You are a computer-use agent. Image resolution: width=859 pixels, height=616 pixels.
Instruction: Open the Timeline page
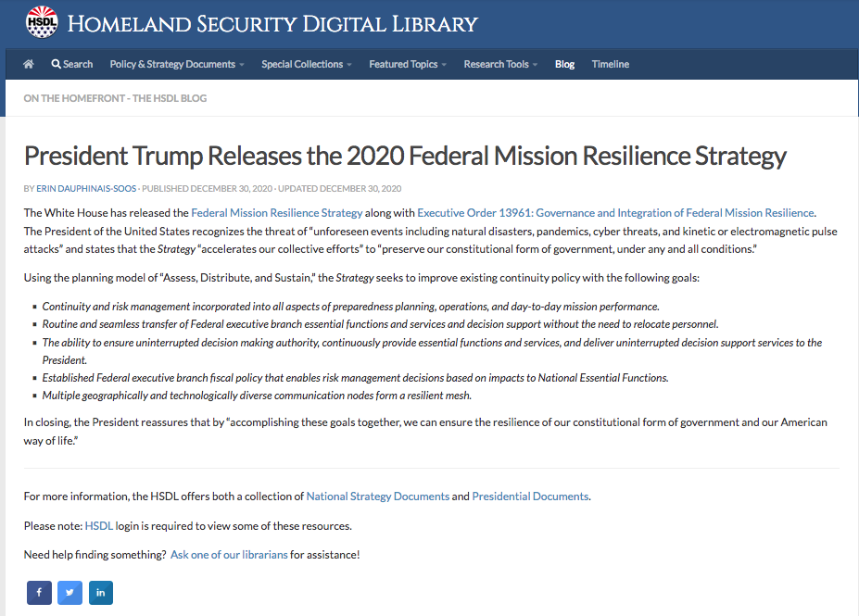pos(610,64)
